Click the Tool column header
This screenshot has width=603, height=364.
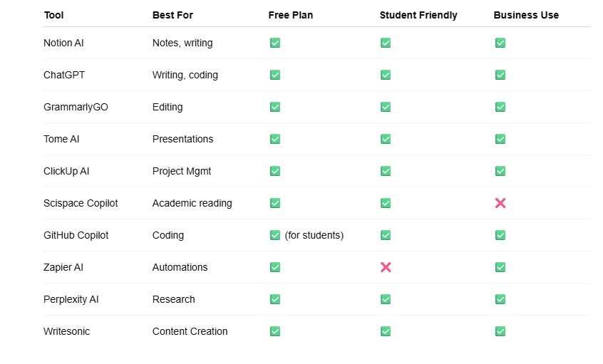pyautogui.click(x=54, y=15)
